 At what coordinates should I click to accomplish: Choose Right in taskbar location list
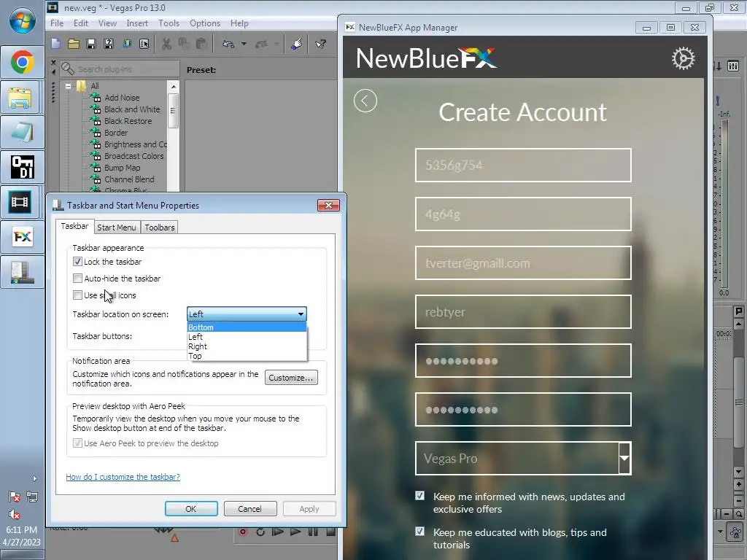tap(247, 346)
